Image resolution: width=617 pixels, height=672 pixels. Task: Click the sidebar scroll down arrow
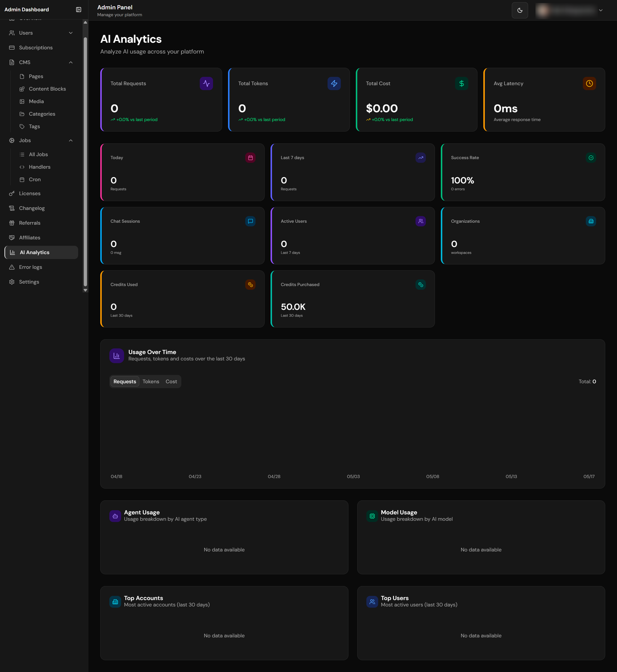pyautogui.click(x=86, y=290)
